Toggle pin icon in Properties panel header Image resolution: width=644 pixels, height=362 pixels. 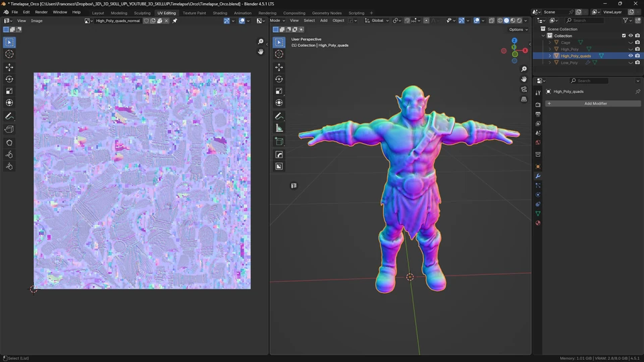(637, 92)
